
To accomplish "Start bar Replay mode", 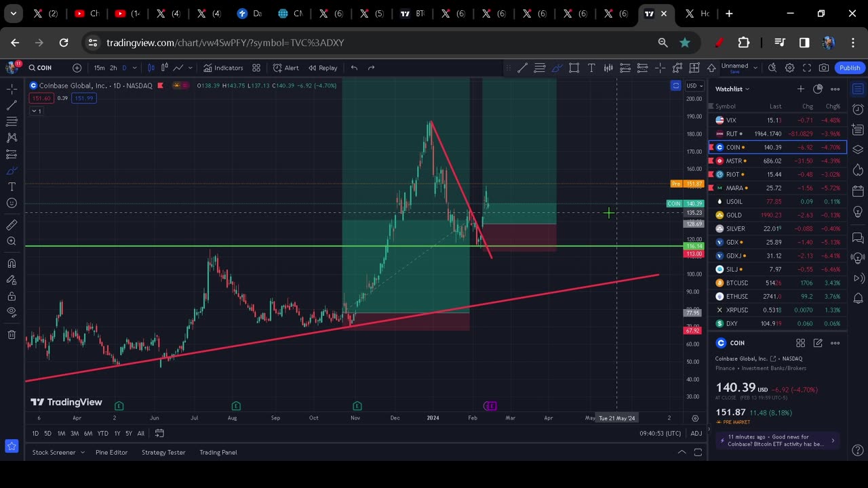I will coord(323,68).
